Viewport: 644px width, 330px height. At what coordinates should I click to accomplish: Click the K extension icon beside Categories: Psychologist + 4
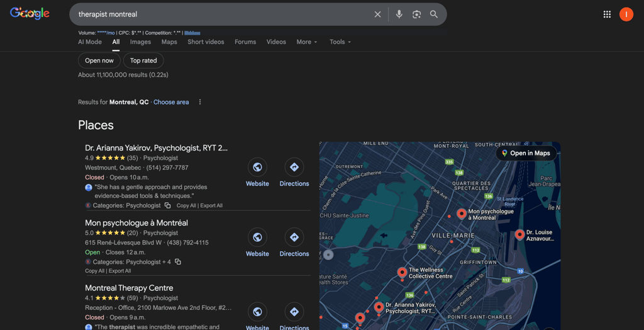(x=88, y=262)
